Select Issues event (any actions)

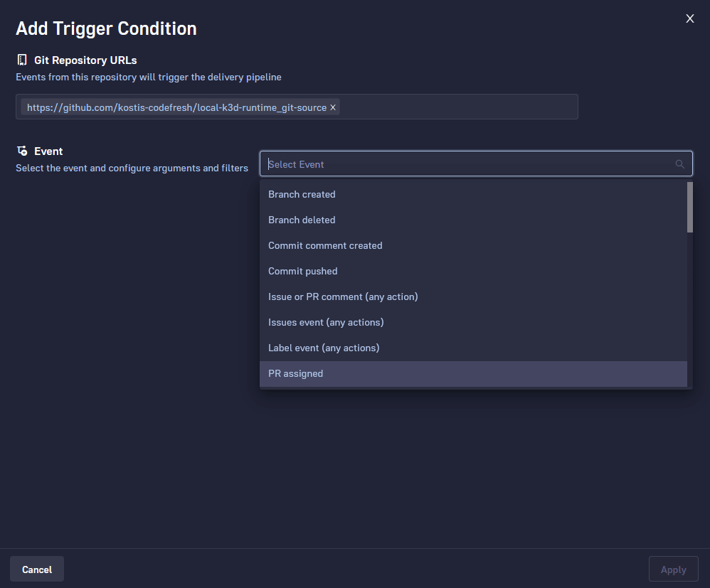(x=326, y=322)
